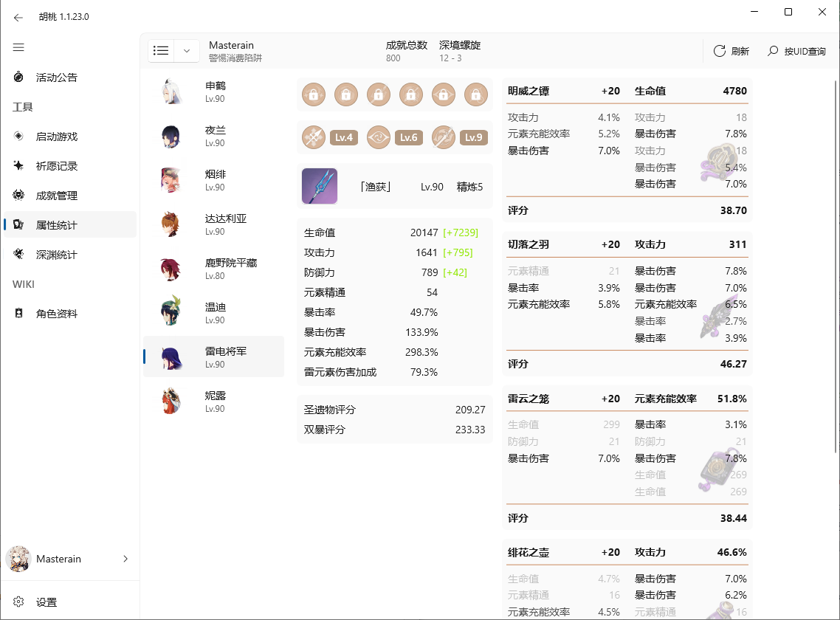Open dropdown arrow beside list view button

tap(187, 50)
